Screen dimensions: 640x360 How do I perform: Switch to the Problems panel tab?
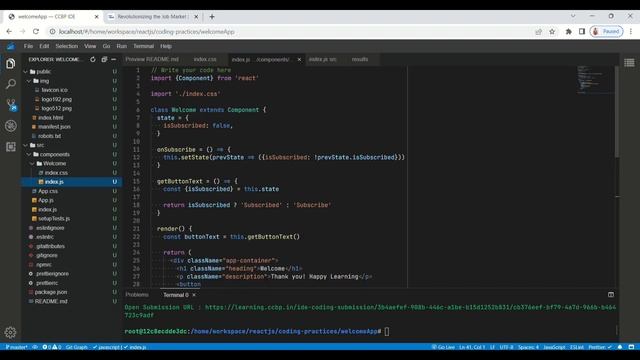137,295
